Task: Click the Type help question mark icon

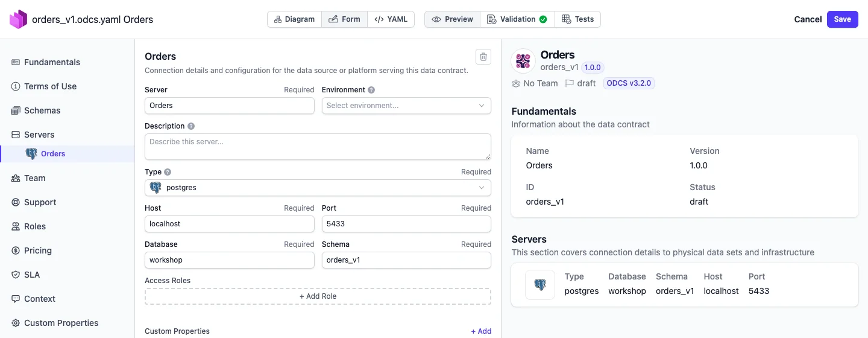Action: click(x=168, y=172)
